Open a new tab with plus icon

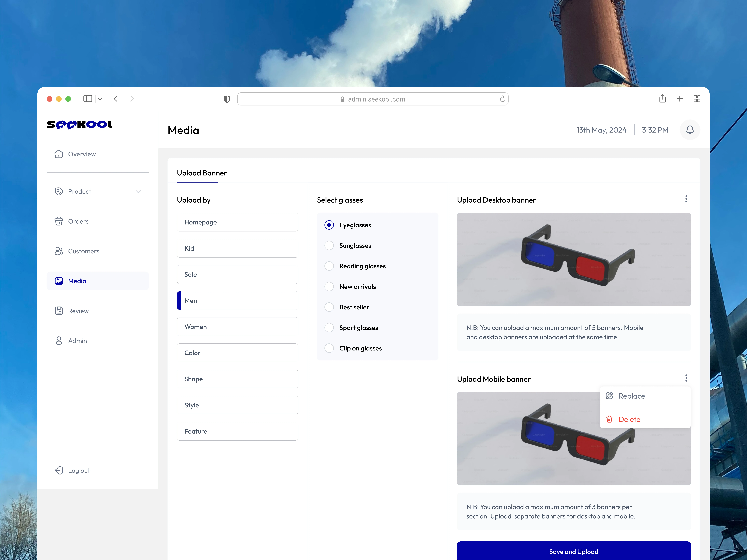(x=680, y=99)
